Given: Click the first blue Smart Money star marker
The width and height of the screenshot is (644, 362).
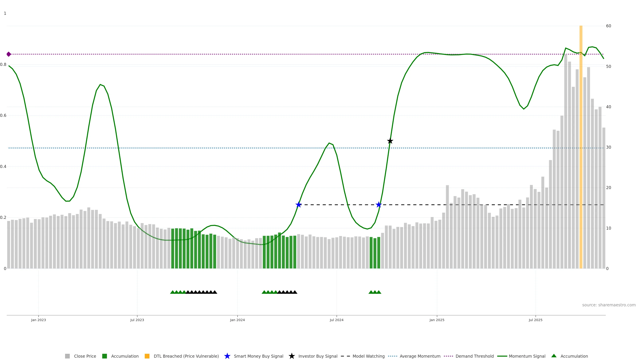Looking at the screenshot, I should pyautogui.click(x=299, y=205).
